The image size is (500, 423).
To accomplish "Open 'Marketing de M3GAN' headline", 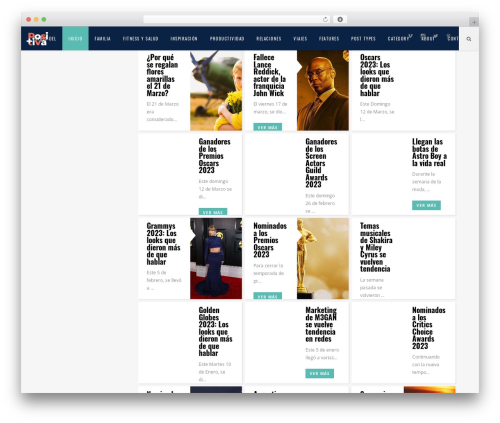I will click(x=321, y=324).
